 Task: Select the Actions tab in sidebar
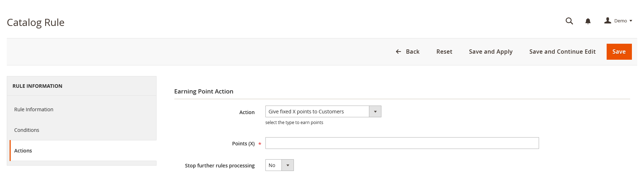click(23, 151)
